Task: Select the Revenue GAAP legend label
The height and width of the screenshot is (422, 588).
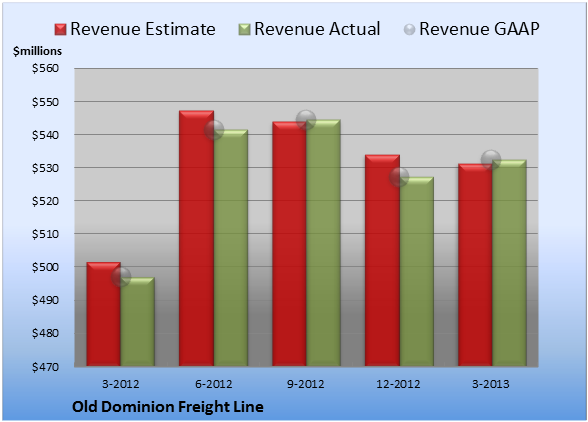Action: [479, 29]
